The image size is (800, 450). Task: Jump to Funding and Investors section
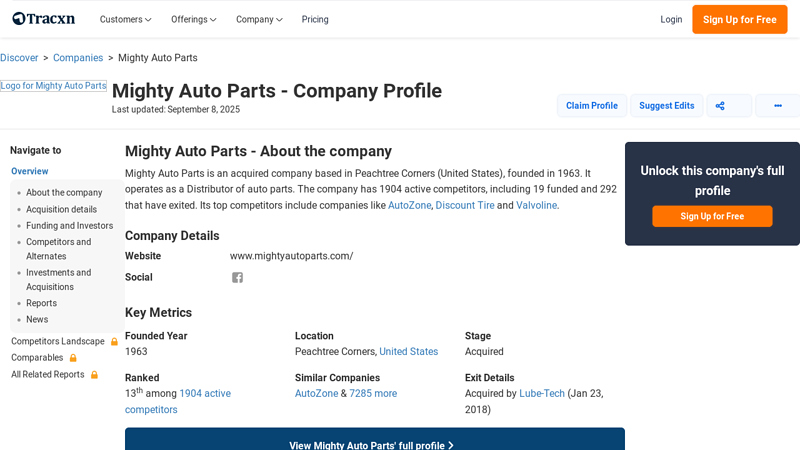coord(69,226)
